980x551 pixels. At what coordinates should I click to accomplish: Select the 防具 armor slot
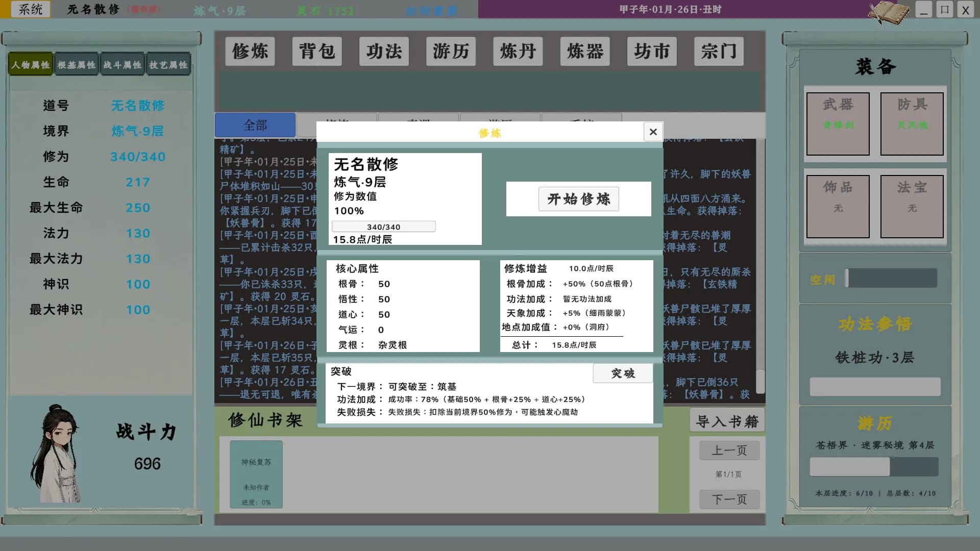[912, 124]
